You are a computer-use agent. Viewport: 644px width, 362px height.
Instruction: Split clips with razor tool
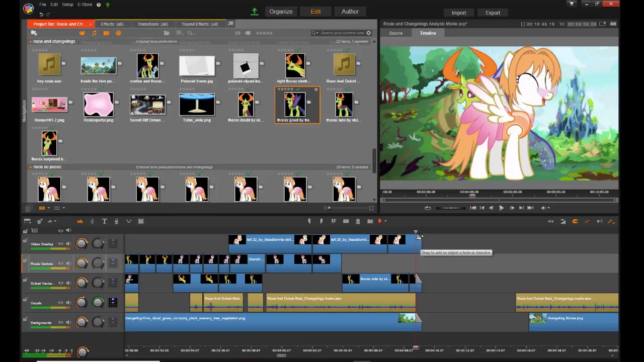pyautogui.click(x=334, y=221)
